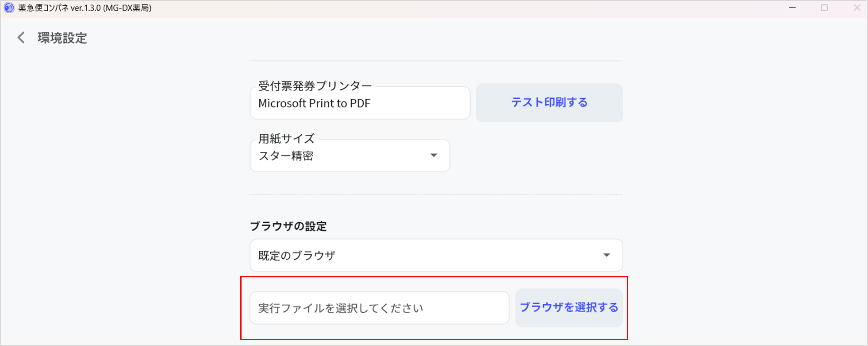Click the ブラウザの設定 section label
The height and width of the screenshot is (346, 868).
coord(288,226)
